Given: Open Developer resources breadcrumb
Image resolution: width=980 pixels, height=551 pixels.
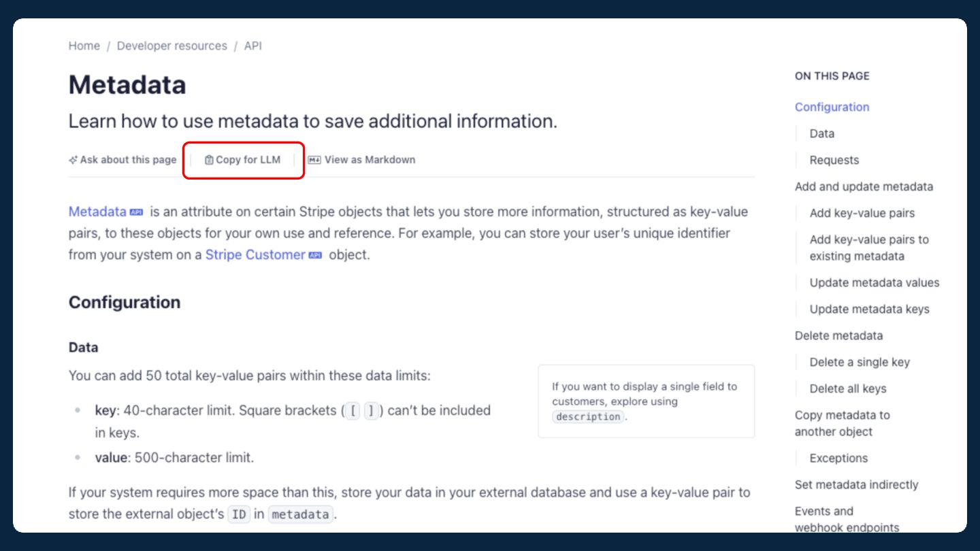Looking at the screenshot, I should pos(171,46).
